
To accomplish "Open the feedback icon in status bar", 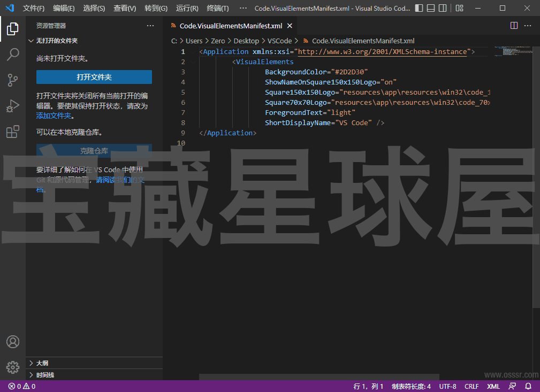I will tap(513, 386).
